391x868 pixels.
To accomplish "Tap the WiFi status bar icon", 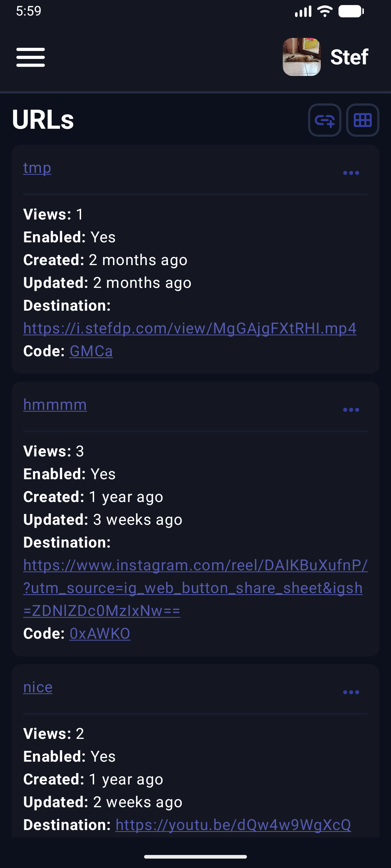I will [325, 11].
